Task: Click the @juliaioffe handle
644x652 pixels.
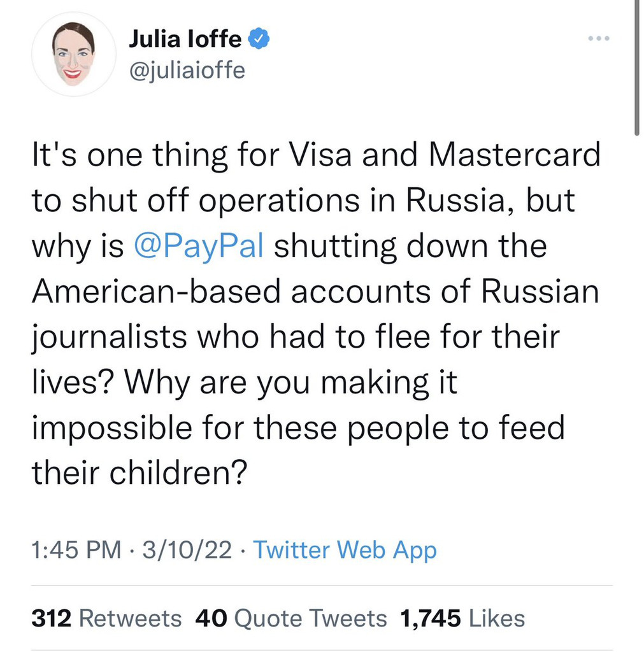Action: [x=187, y=69]
